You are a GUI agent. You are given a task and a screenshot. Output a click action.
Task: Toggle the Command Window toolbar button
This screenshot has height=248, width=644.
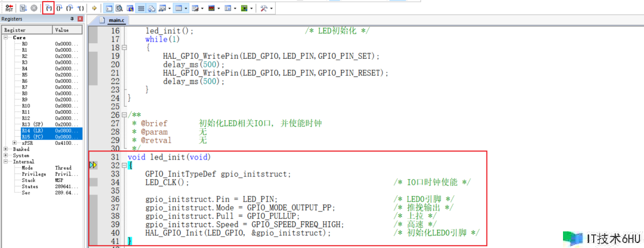pos(108,8)
